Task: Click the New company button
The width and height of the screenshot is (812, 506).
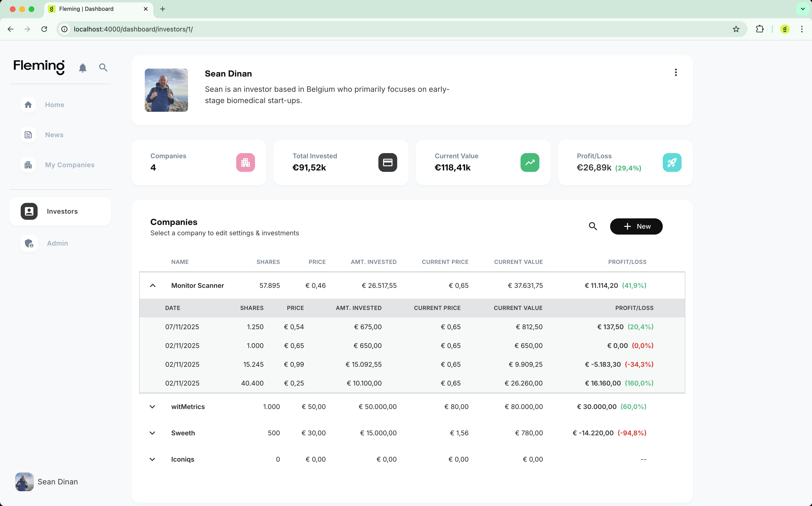Action: pyautogui.click(x=636, y=227)
